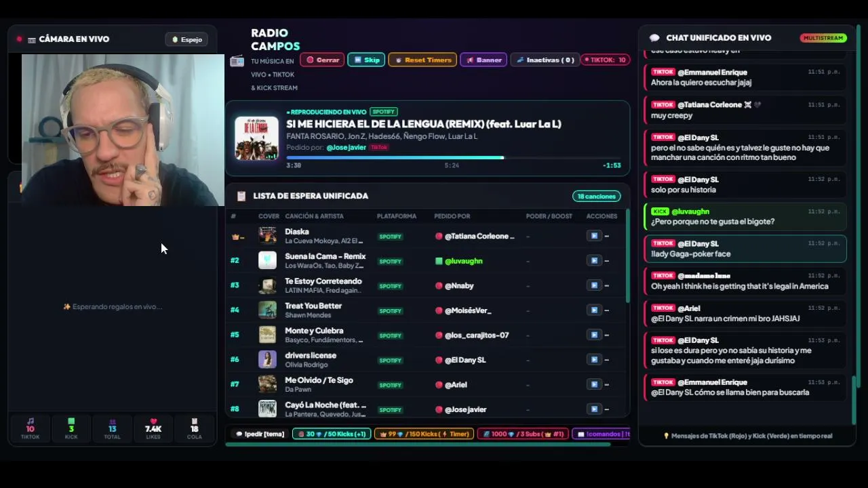Click the live camera video feed
Screen dimensions: 868x488
(x=123, y=129)
